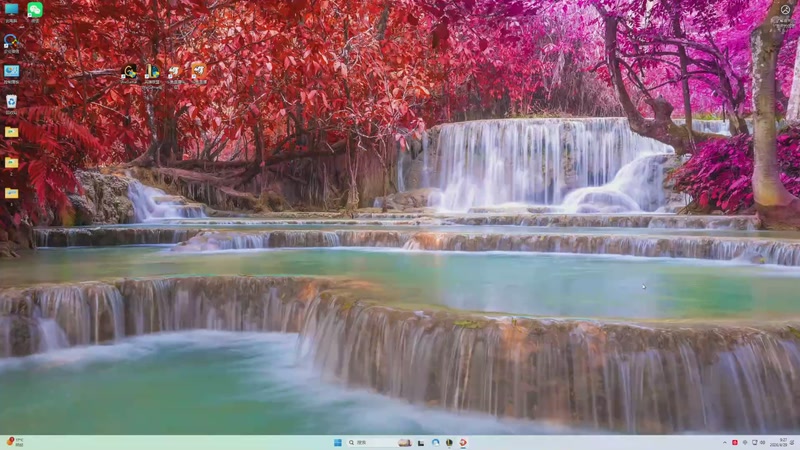This screenshot has height=450, width=800.
Task: Open the blue circular browser taskbar icon
Action: (x=435, y=442)
